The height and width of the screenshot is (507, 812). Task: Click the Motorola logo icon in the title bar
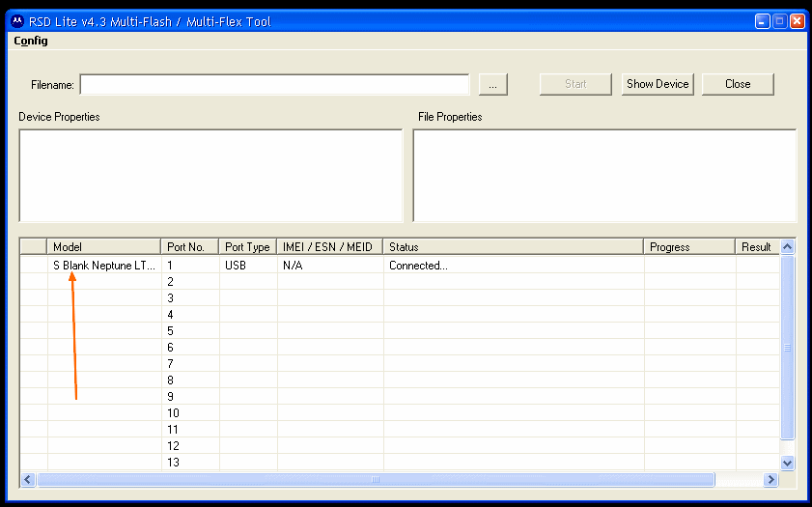tap(17, 21)
